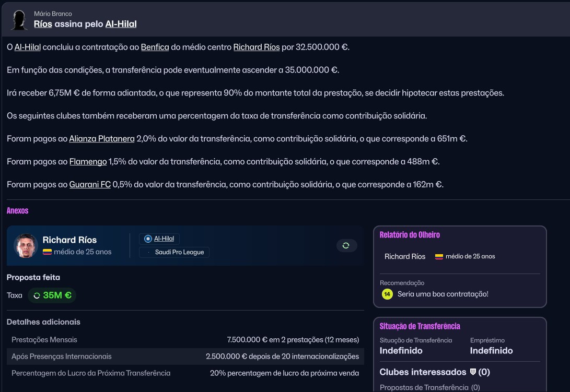The width and height of the screenshot is (570, 392).
Task: Click Anexos section heading
Action: coord(17,211)
